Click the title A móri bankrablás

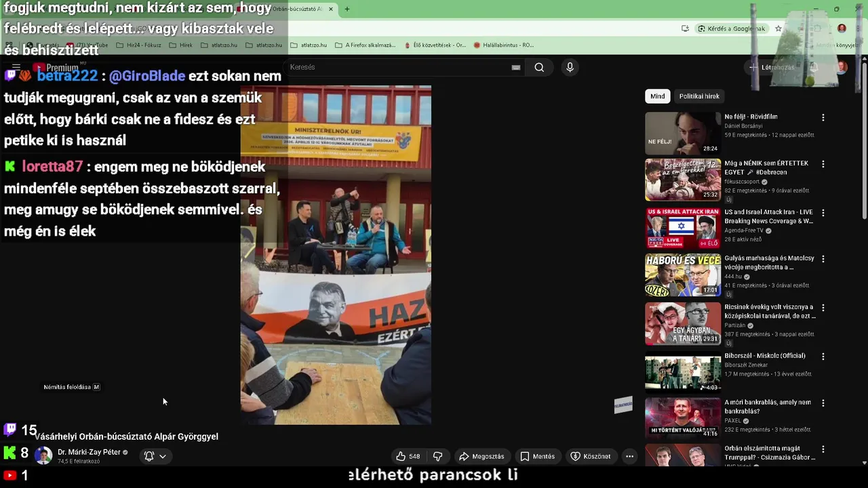pyautogui.click(x=768, y=407)
